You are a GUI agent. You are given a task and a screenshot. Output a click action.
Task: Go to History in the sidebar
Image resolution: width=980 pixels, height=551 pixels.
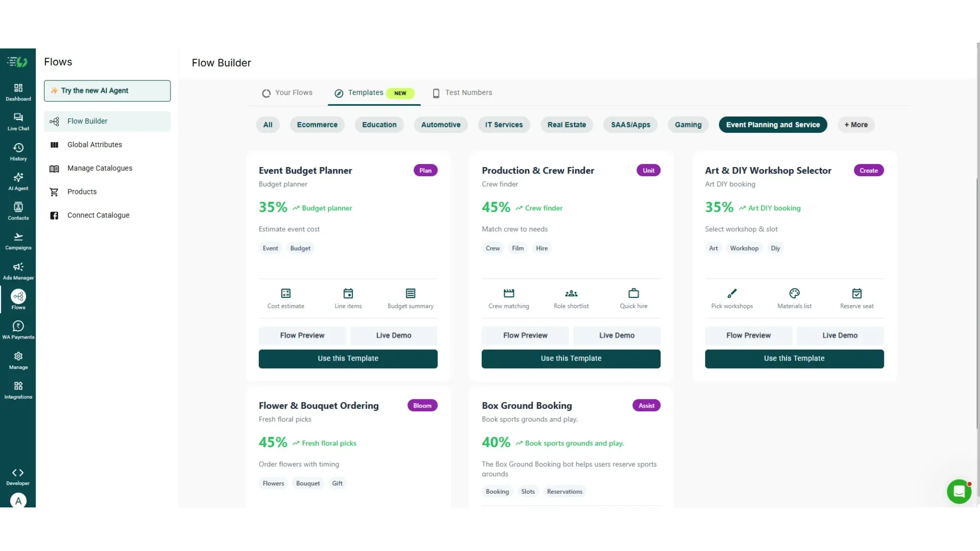[18, 152]
